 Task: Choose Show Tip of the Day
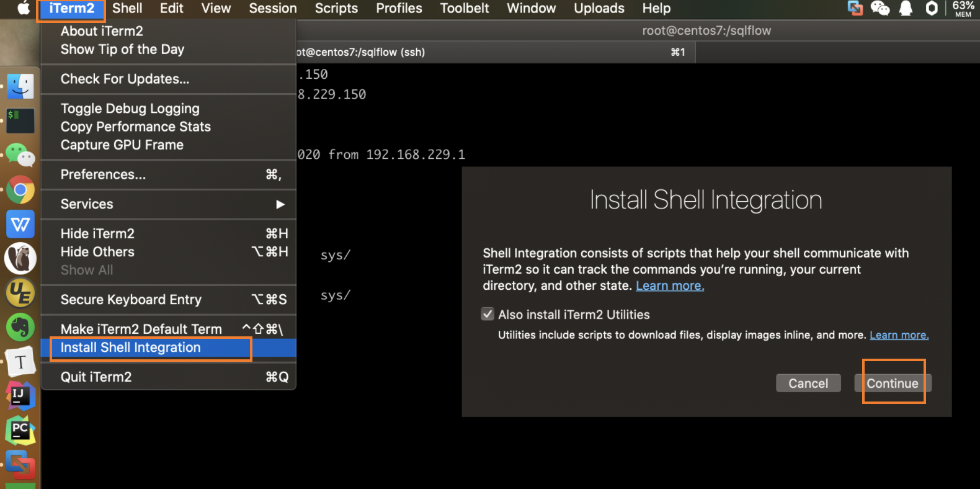click(168, 49)
